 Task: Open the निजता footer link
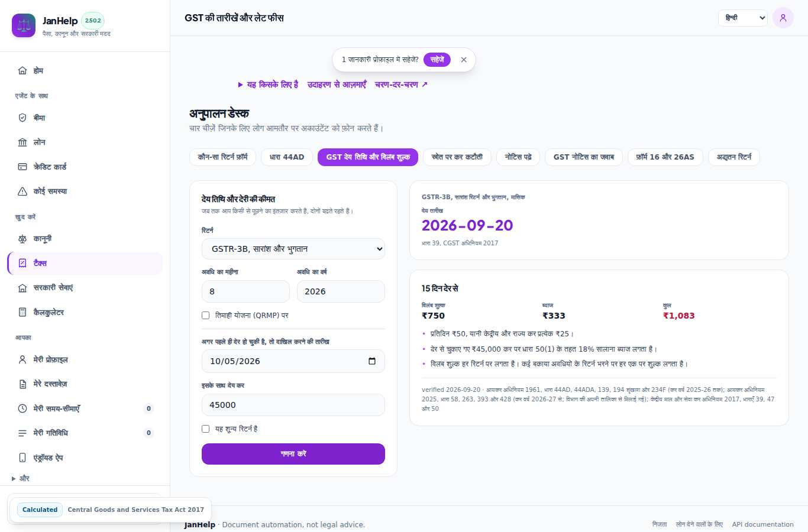click(660, 524)
